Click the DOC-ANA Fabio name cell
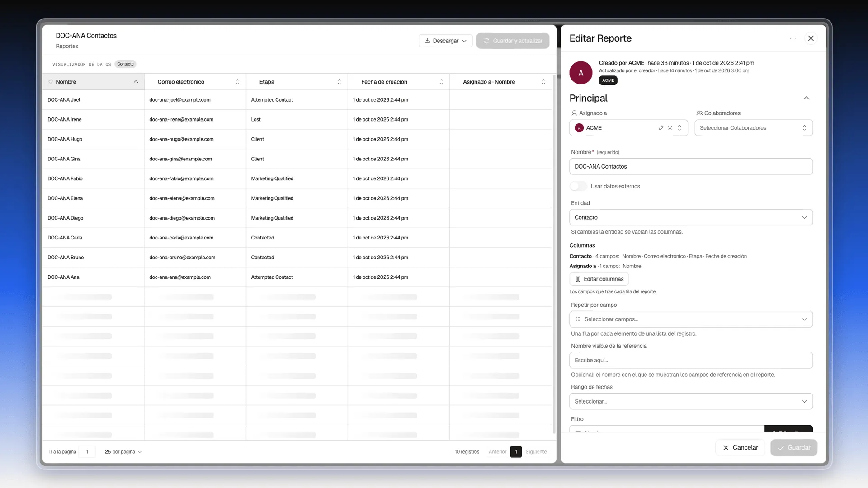 click(x=93, y=178)
